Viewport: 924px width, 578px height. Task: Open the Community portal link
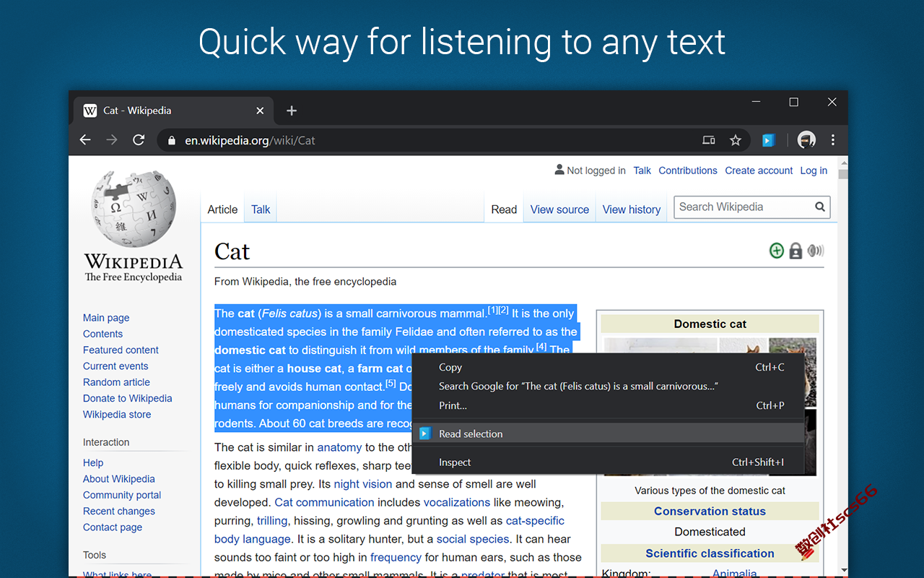click(122, 495)
